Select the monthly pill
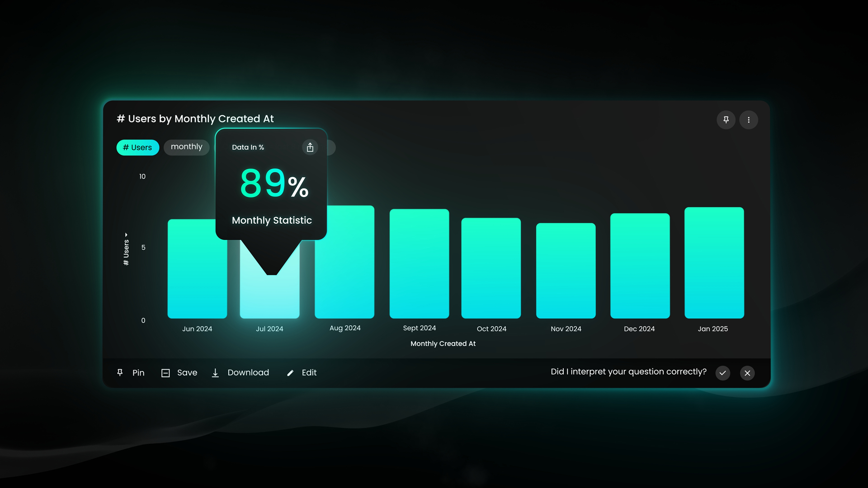The height and width of the screenshot is (488, 868). click(x=187, y=147)
